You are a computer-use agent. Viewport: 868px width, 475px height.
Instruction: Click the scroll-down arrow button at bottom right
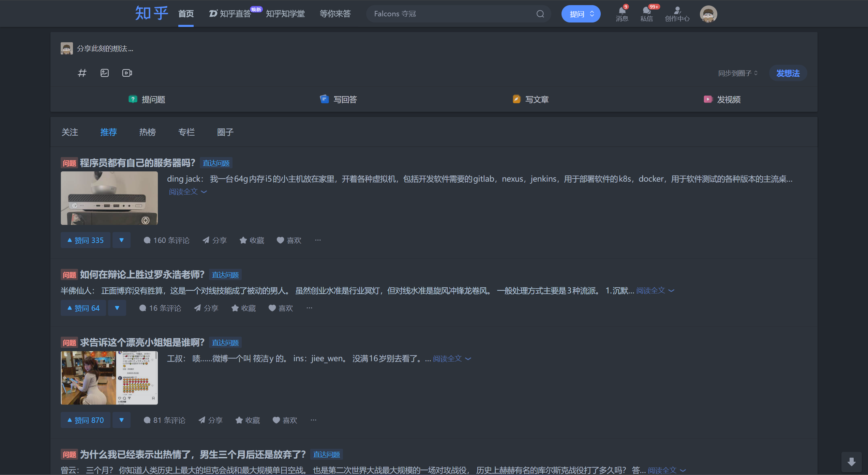851,462
